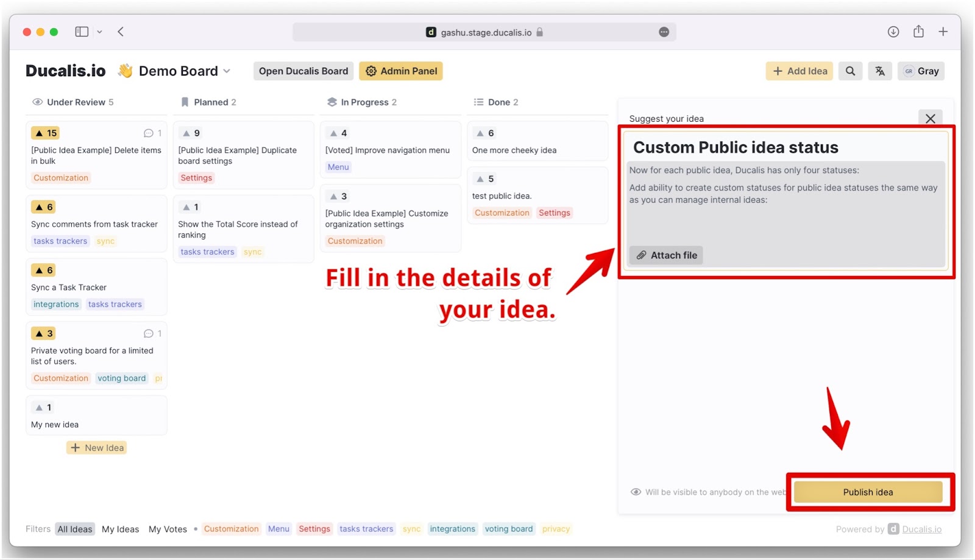Expand the sidebar options chevron
Screen dimensions: 975x560
pyautogui.click(x=99, y=32)
